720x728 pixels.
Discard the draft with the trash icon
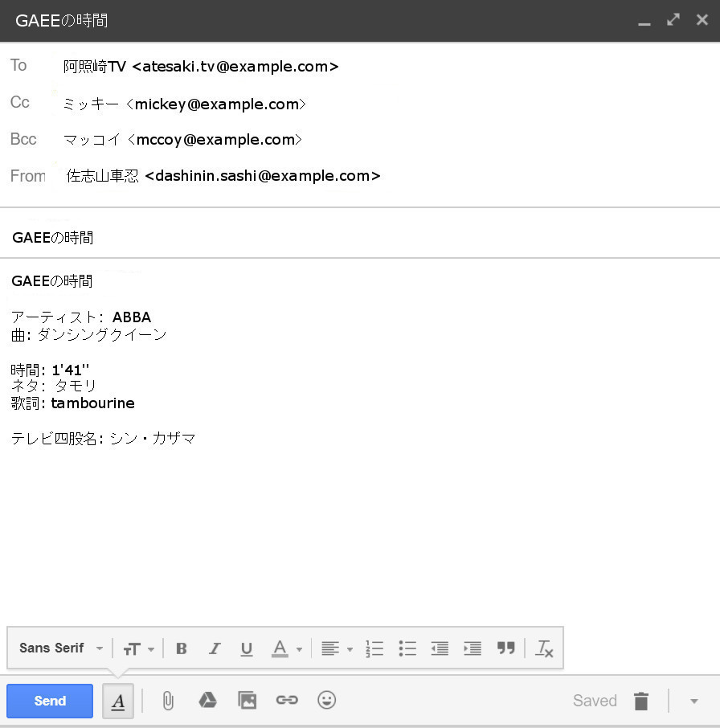641,700
